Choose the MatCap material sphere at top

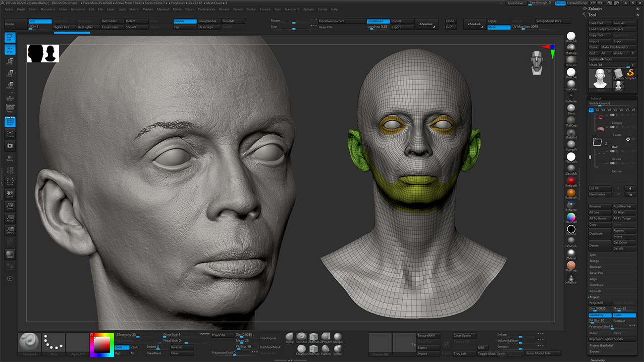(x=571, y=48)
